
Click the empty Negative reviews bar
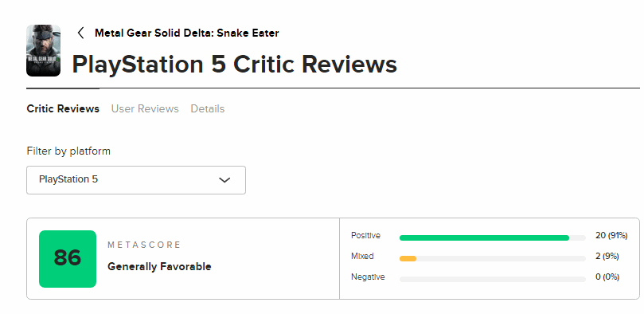tap(493, 280)
